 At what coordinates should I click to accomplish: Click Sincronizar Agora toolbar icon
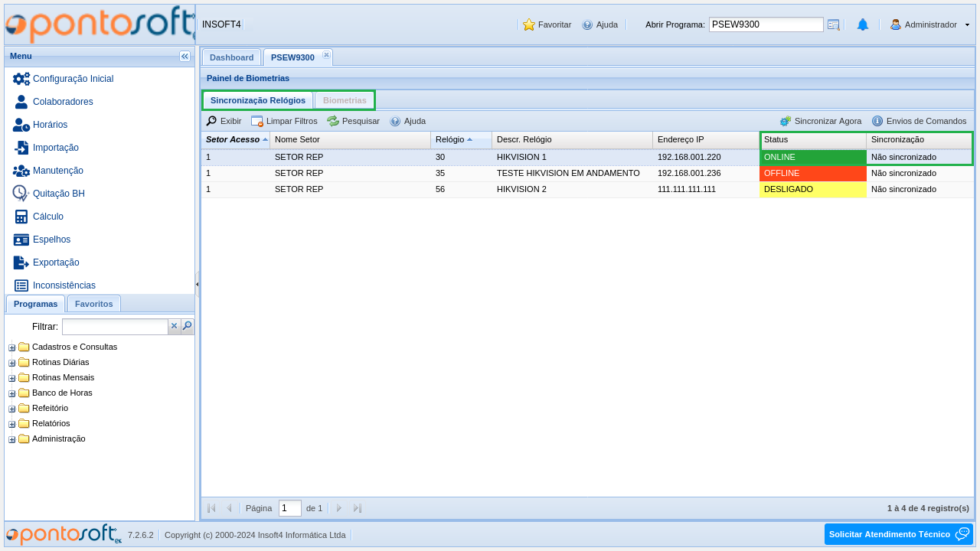click(x=786, y=121)
